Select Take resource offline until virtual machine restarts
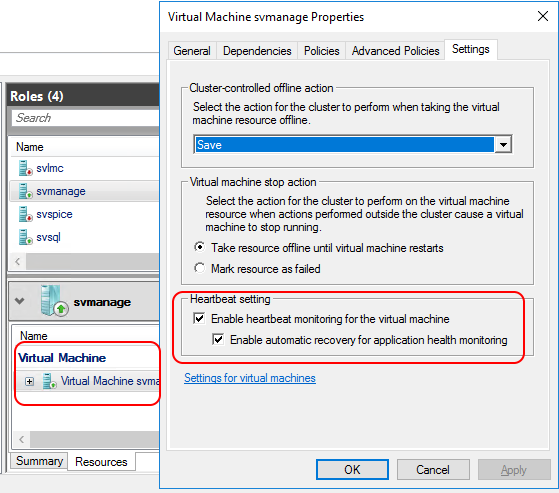 [x=199, y=247]
